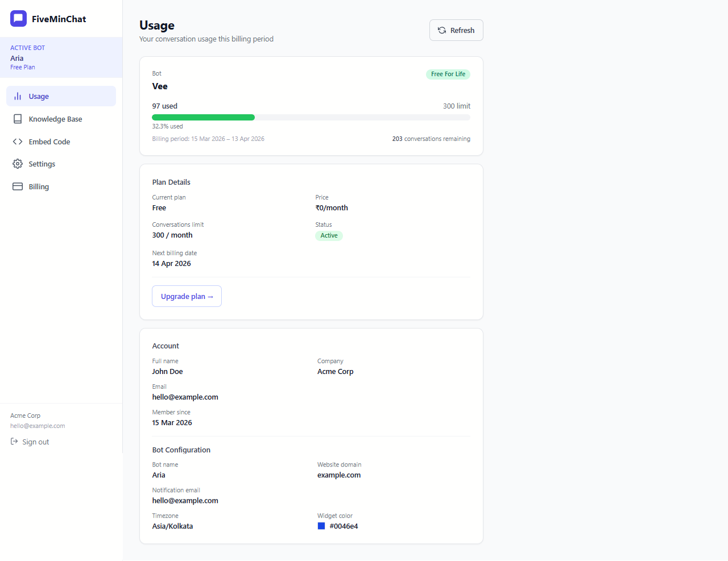The height and width of the screenshot is (561, 728).
Task: Click the FiveMinChat brand name
Action: [59, 19]
